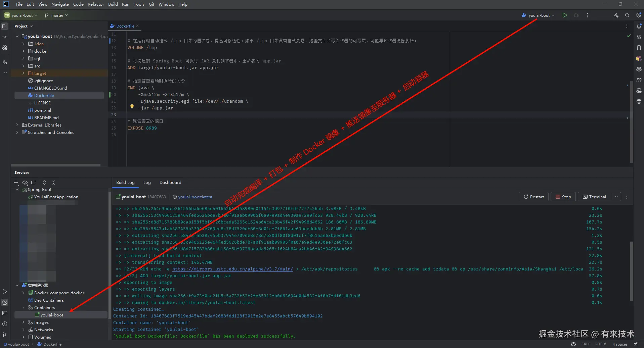This screenshot has height=348, width=644.
Task: Select pom.xml in the project tree
Action: pos(42,110)
